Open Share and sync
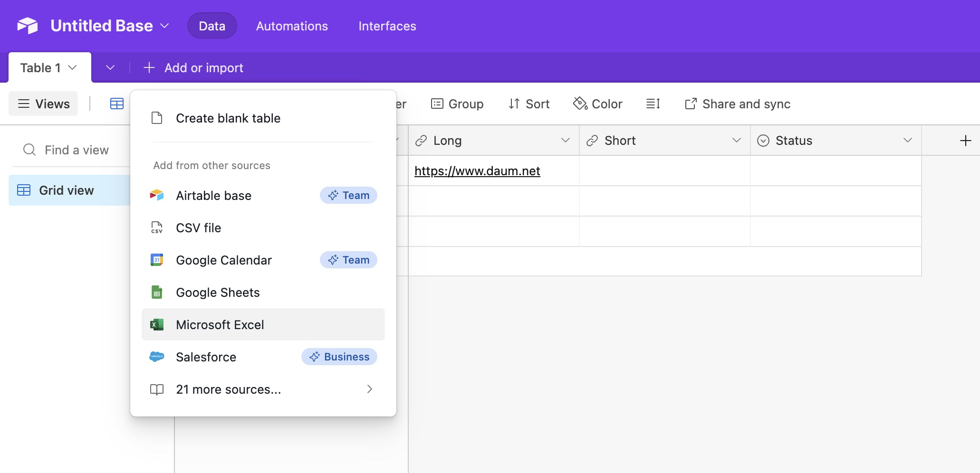The image size is (980, 473). (738, 104)
